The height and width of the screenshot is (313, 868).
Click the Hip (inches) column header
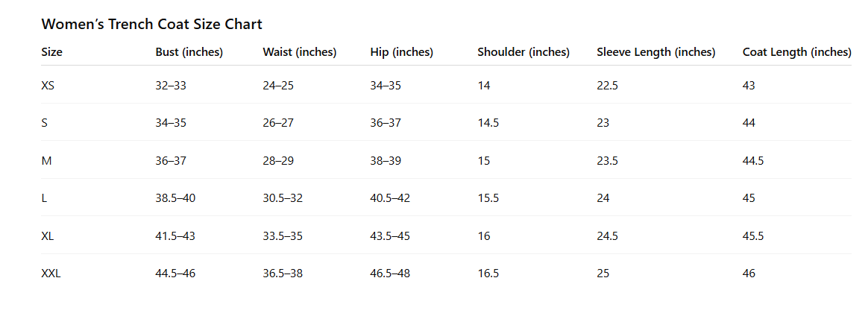pos(401,52)
